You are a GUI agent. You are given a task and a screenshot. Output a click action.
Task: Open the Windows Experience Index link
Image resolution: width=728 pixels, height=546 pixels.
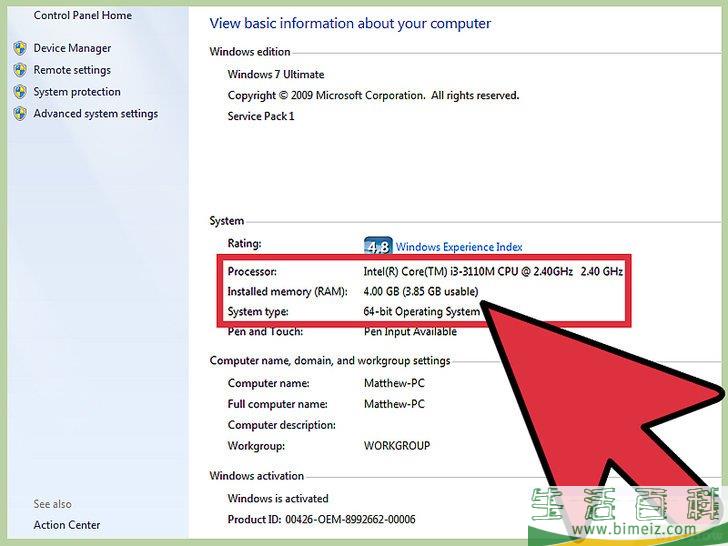(459, 247)
